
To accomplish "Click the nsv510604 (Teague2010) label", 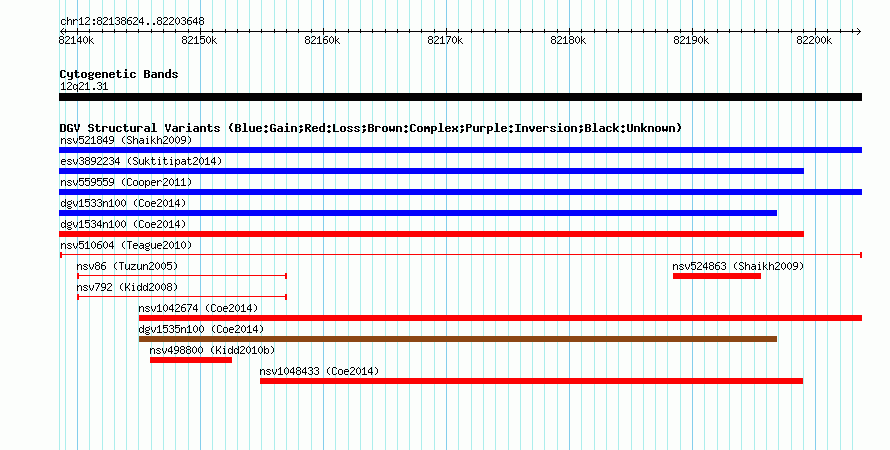I will 126,245.
